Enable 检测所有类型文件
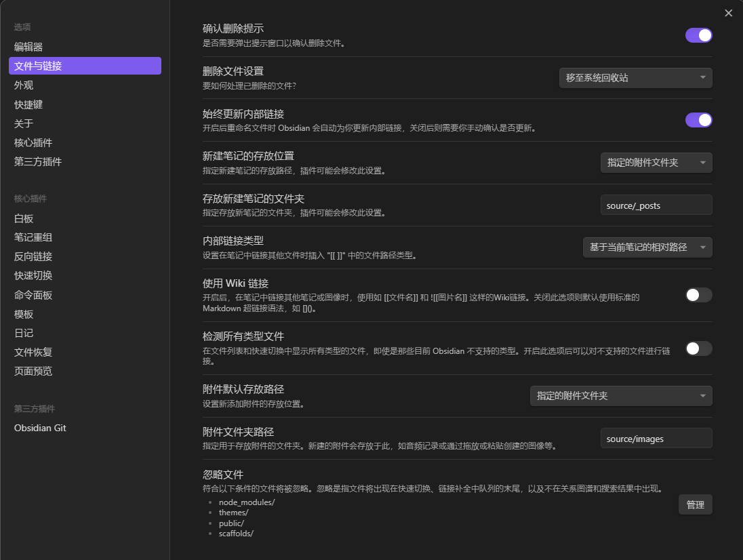Viewport: 743px width, 560px height. click(x=698, y=348)
